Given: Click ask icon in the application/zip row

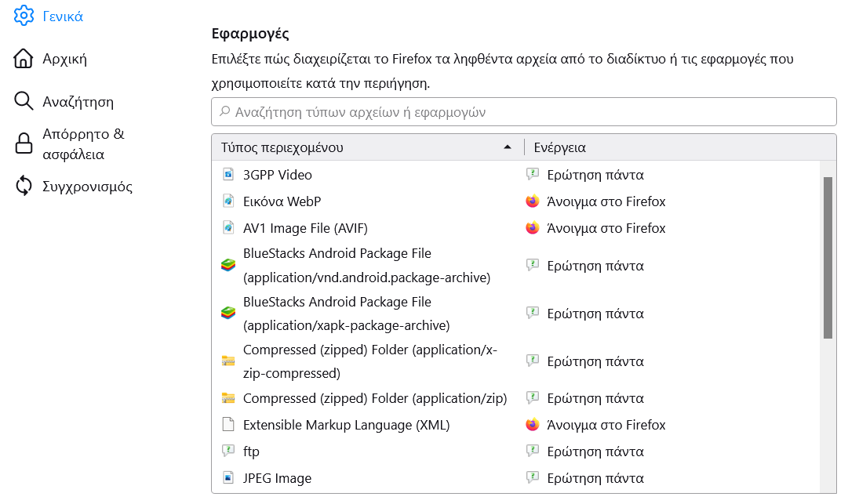Looking at the screenshot, I should click(x=533, y=397).
